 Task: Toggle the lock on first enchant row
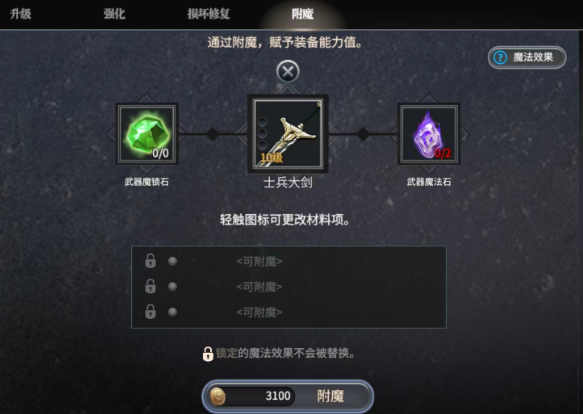click(150, 261)
